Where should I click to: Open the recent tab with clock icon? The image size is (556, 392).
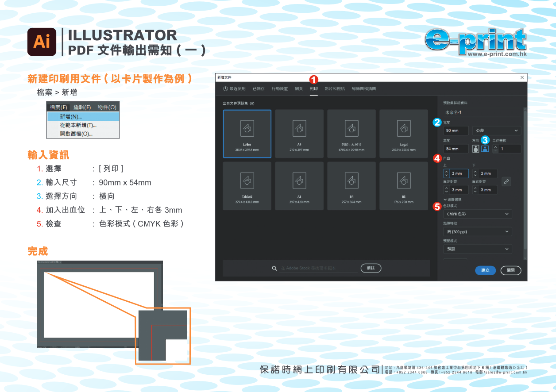click(234, 88)
